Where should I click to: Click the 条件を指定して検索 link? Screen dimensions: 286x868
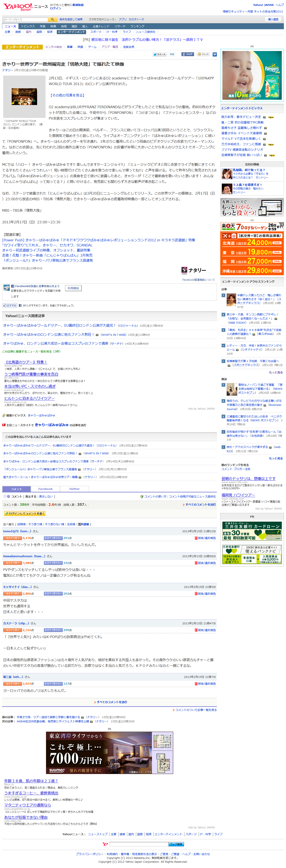coord(71,19)
